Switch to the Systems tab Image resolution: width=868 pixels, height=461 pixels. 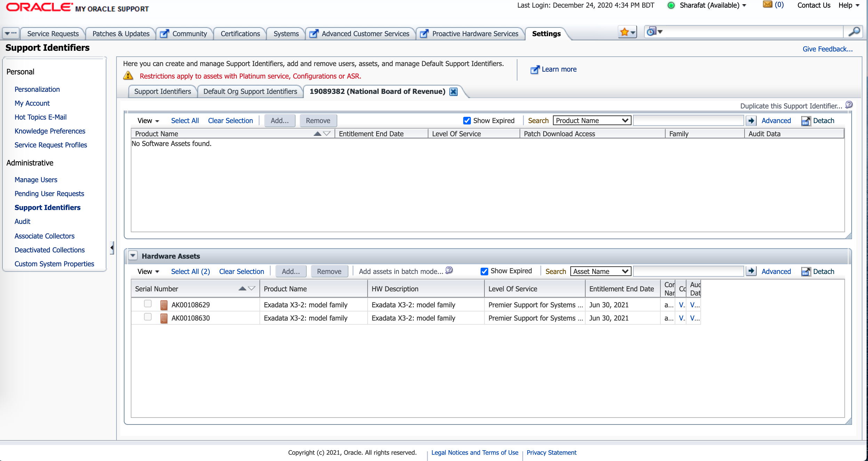tap(286, 34)
